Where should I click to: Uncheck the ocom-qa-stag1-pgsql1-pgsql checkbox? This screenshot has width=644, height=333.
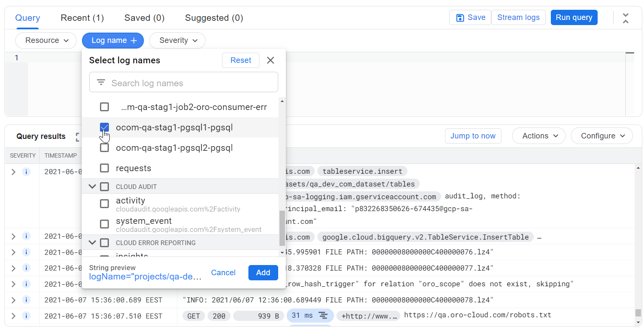click(x=104, y=127)
